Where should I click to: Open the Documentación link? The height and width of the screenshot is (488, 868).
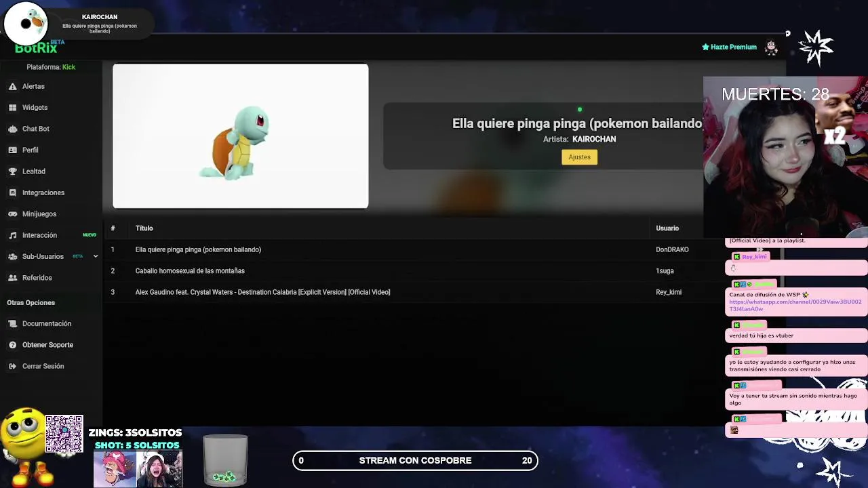pyautogui.click(x=47, y=324)
